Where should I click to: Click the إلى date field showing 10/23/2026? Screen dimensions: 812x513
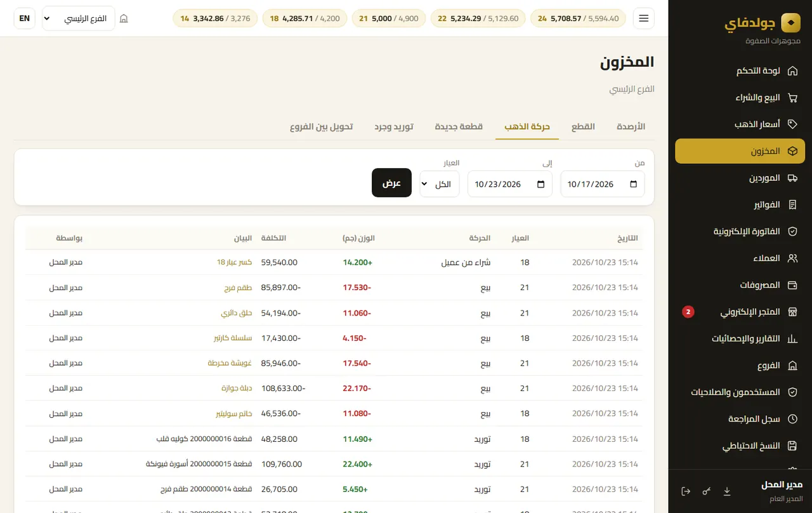tap(510, 184)
